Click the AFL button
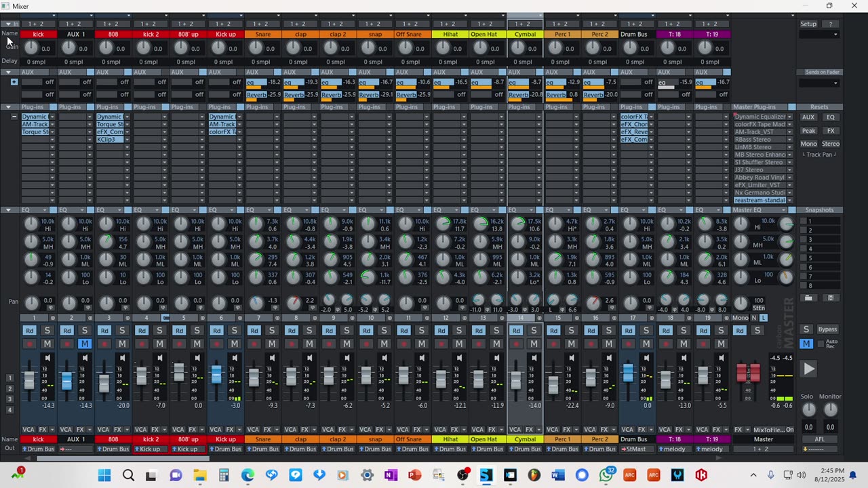Image resolution: width=868 pixels, height=488 pixels. pos(820,439)
